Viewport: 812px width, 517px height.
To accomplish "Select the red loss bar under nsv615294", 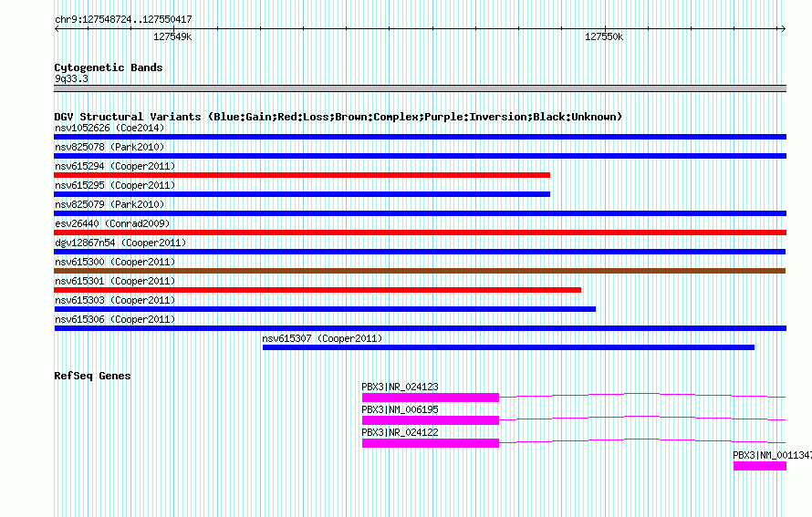I will [302, 175].
